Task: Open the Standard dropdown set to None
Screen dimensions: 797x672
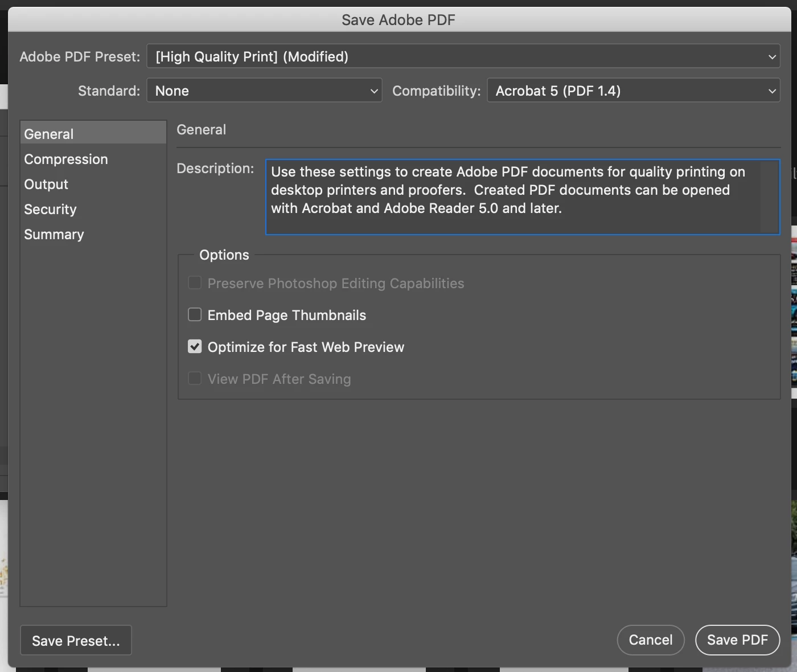Action: pos(264,91)
